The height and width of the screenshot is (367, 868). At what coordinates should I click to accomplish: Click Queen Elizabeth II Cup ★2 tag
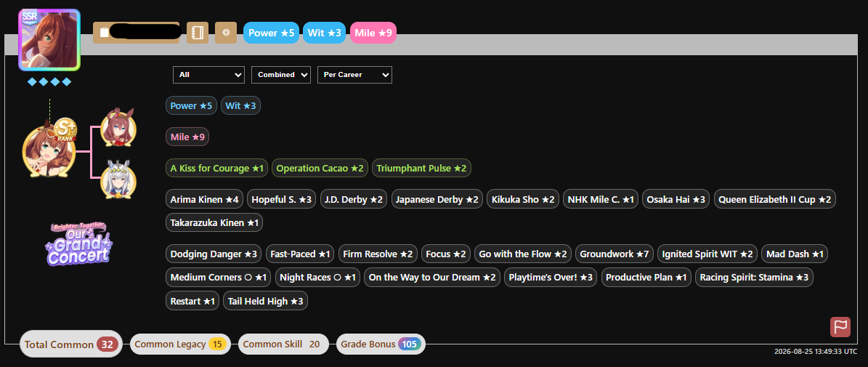click(x=775, y=199)
